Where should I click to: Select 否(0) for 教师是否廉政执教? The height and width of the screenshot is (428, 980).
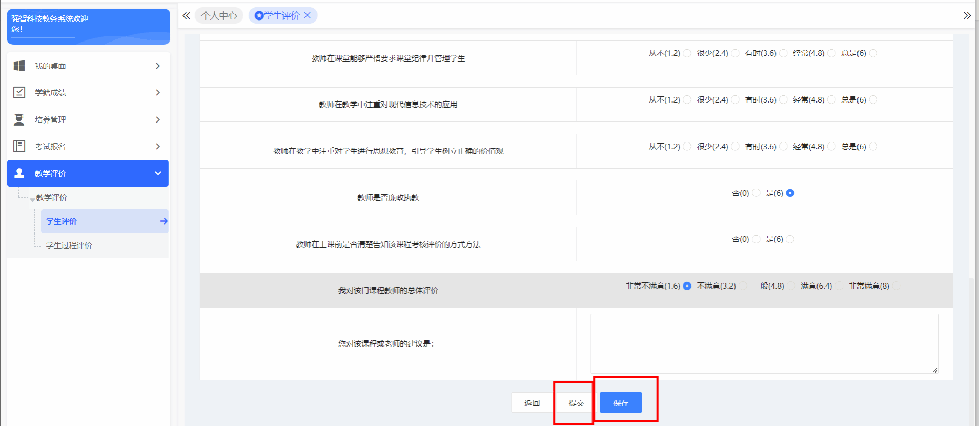(x=756, y=193)
